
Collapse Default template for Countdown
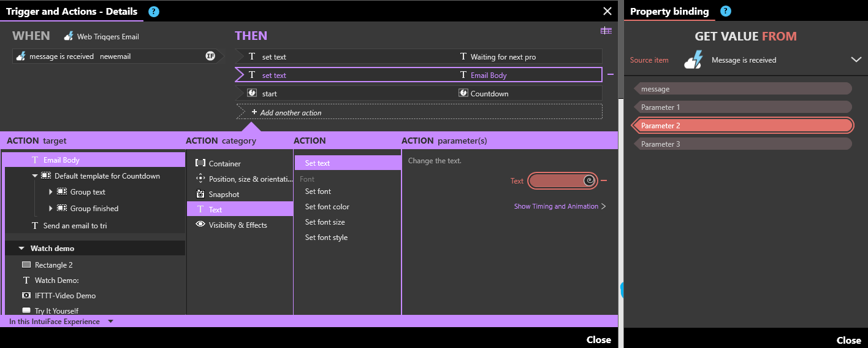(35, 176)
